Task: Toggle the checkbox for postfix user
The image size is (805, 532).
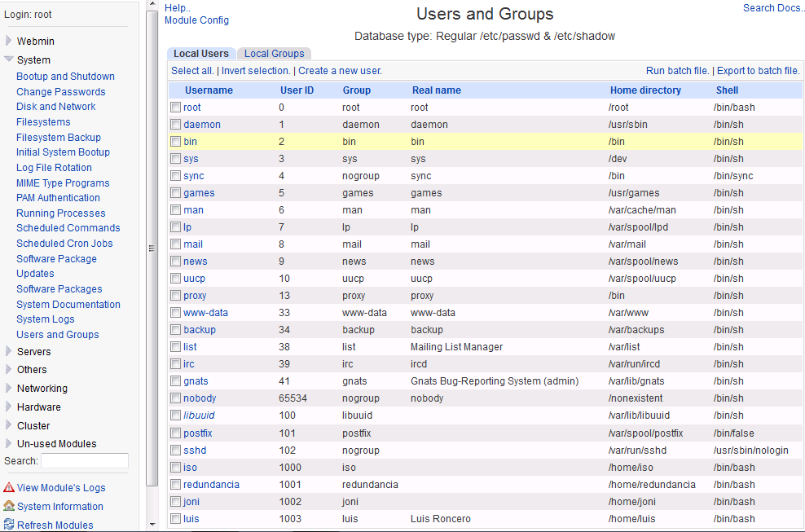Action: (175, 433)
